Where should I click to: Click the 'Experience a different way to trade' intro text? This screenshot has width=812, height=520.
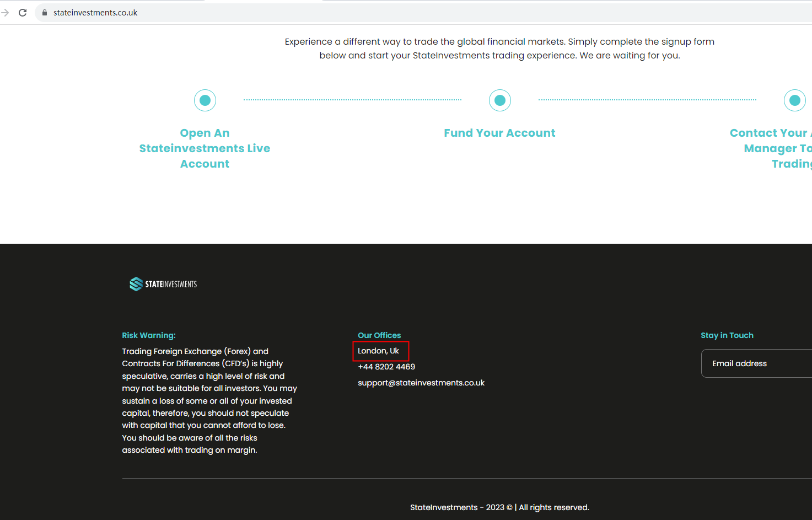click(499, 49)
